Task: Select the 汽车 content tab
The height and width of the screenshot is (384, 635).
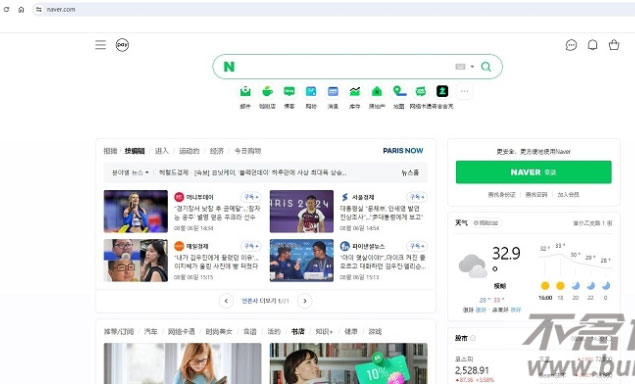Action: point(151,331)
